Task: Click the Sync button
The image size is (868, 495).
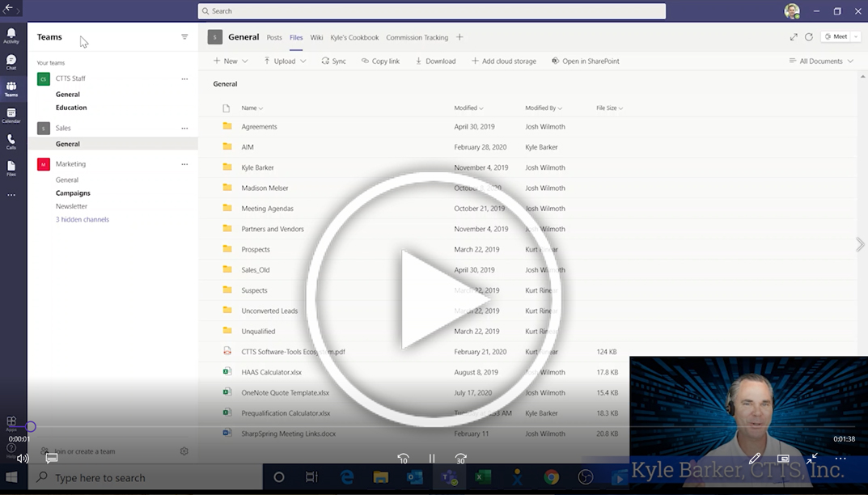Action: tap(334, 61)
